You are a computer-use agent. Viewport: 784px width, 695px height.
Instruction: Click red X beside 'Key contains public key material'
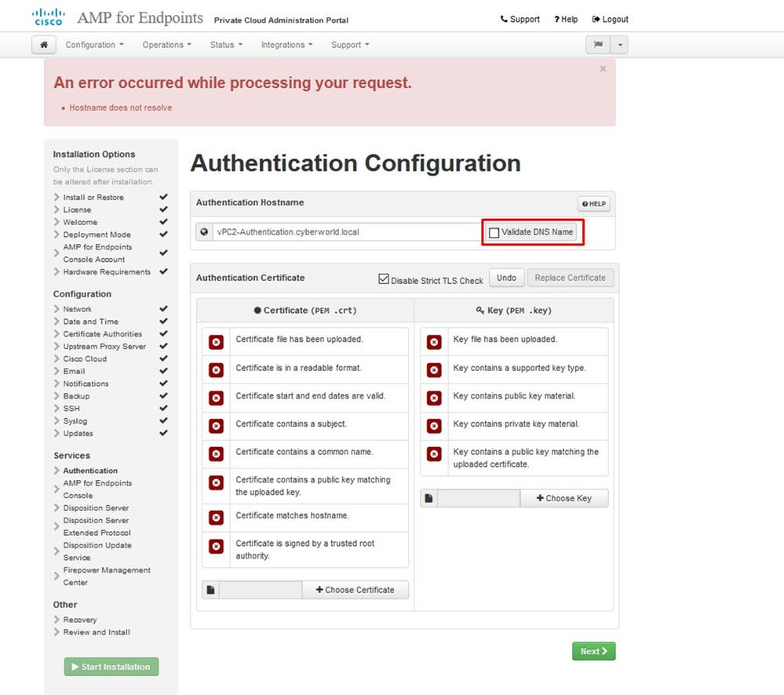tap(434, 398)
